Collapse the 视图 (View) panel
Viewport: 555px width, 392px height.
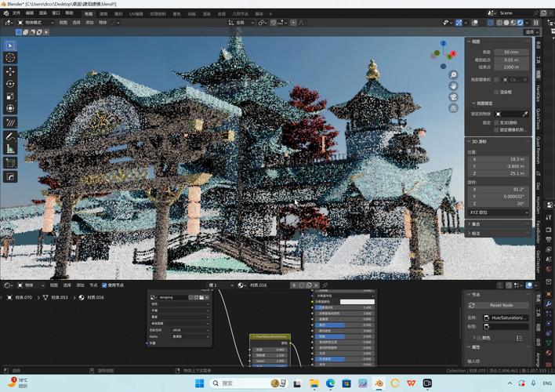[475, 42]
